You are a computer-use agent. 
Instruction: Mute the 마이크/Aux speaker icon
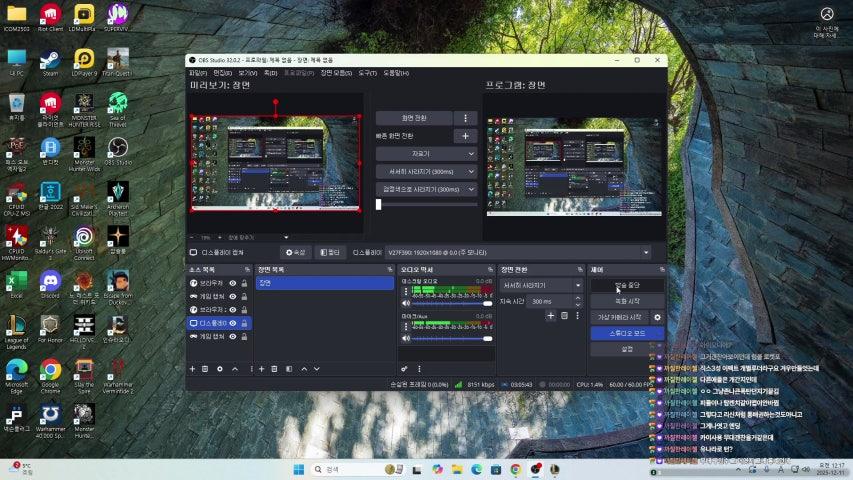(x=405, y=338)
